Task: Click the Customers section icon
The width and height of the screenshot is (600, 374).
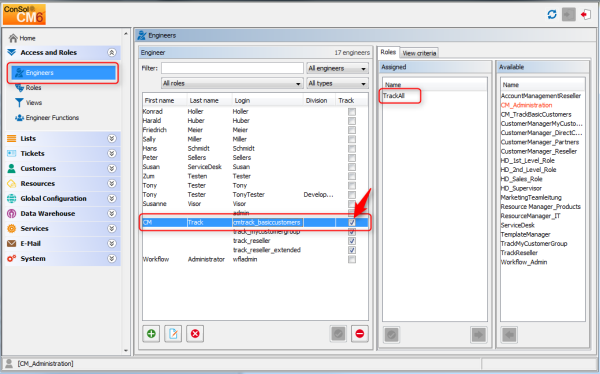Action: (x=12, y=168)
